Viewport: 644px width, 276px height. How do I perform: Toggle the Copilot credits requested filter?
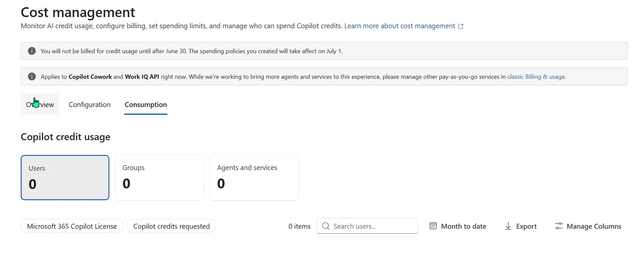click(172, 226)
